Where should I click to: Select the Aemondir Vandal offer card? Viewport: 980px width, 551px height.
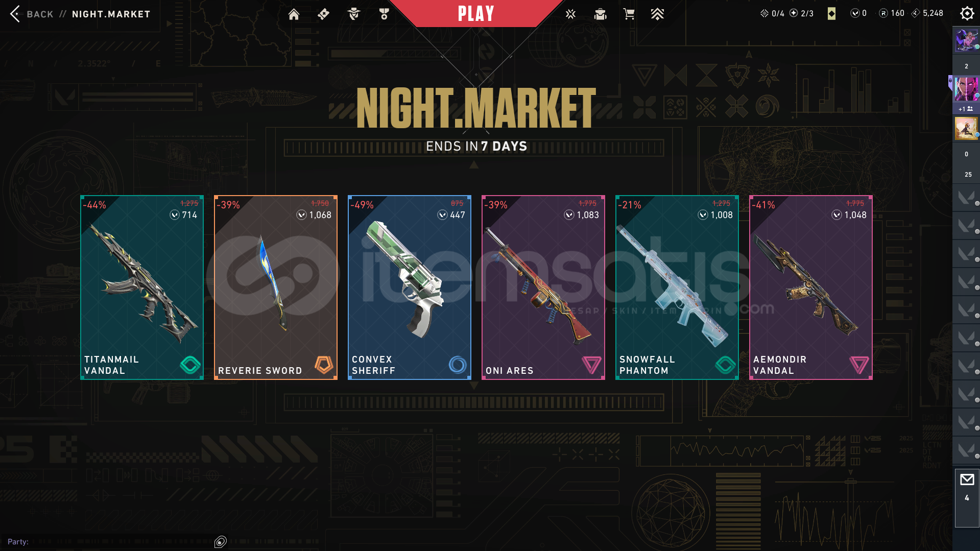point(811,287)
